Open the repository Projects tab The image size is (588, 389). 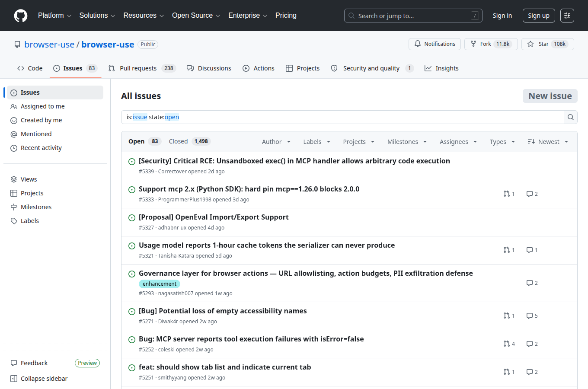[x=303, y=68]
